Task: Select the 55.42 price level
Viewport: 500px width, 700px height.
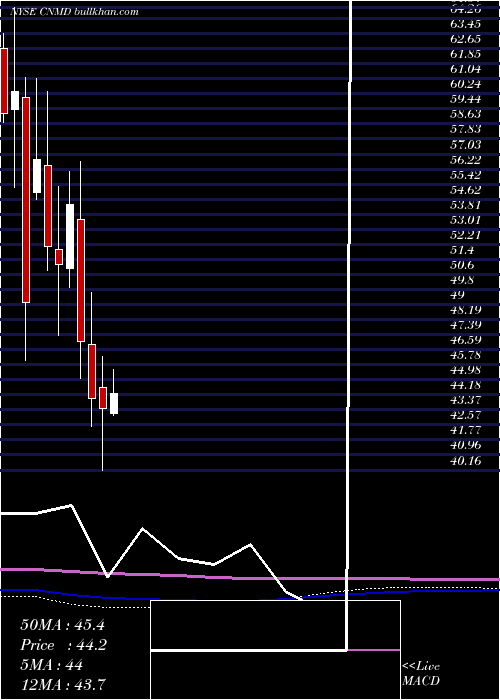Action: [466, 174]
